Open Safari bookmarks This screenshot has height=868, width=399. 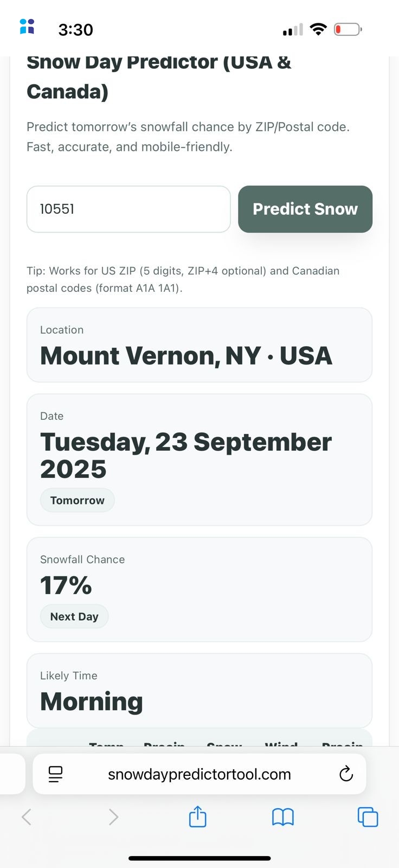[x=283, y=816]
